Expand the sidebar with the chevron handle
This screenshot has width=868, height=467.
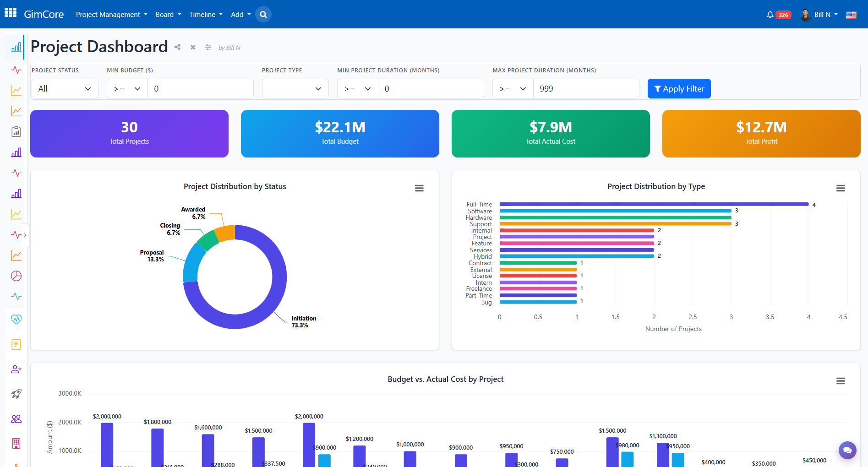25,235
